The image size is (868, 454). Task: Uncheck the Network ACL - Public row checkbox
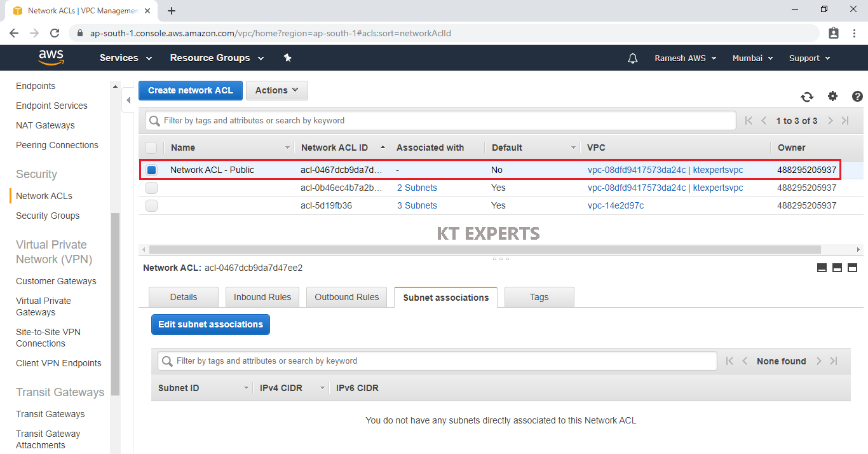click(151, 170)
